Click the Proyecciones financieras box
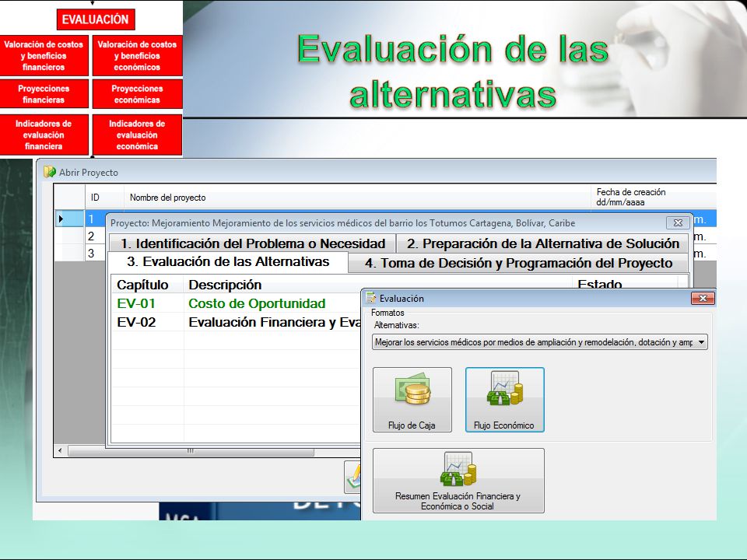Image resolution: width=747 pixels, height=560 pixels. coord(44,94)
